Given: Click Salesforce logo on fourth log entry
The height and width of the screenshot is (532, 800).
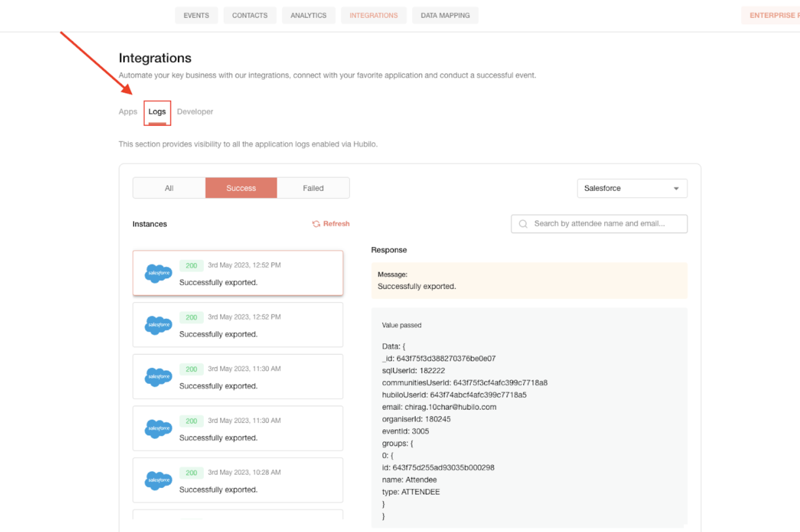Looking at the screenshot, I should [158, 428].
